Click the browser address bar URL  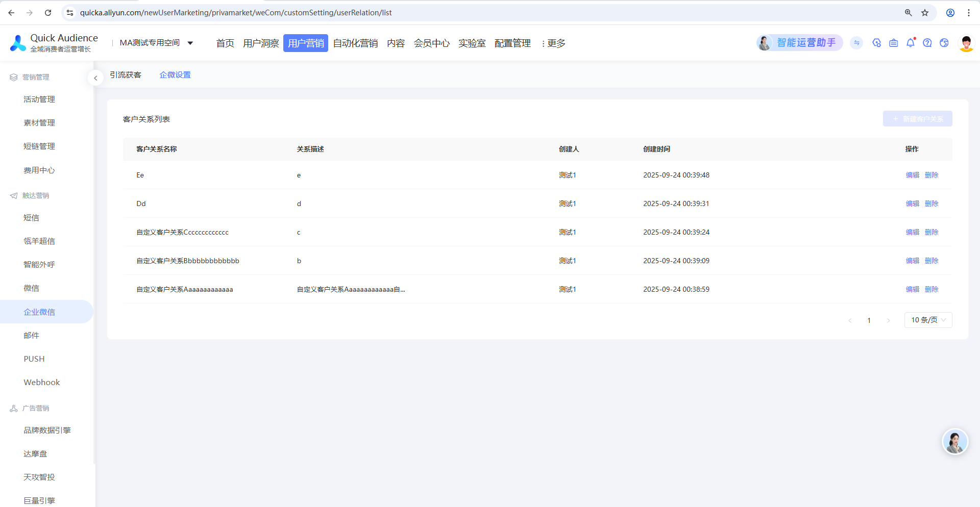pos(236,13)
